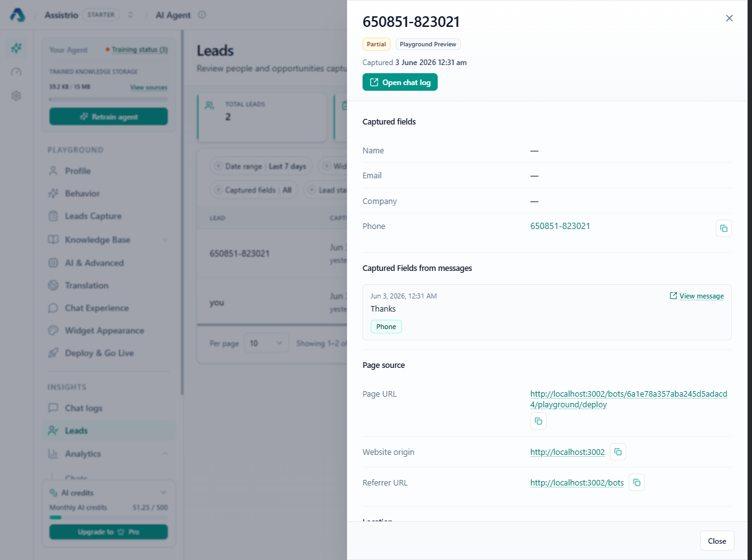Click the info icon next to AI Agent
Screen dimensions: 752x560
202,15
